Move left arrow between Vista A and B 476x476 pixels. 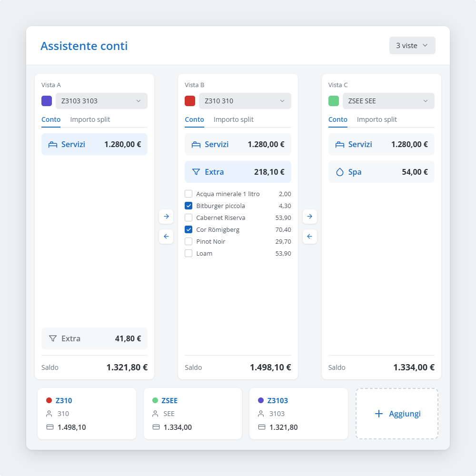pos(166,237)
